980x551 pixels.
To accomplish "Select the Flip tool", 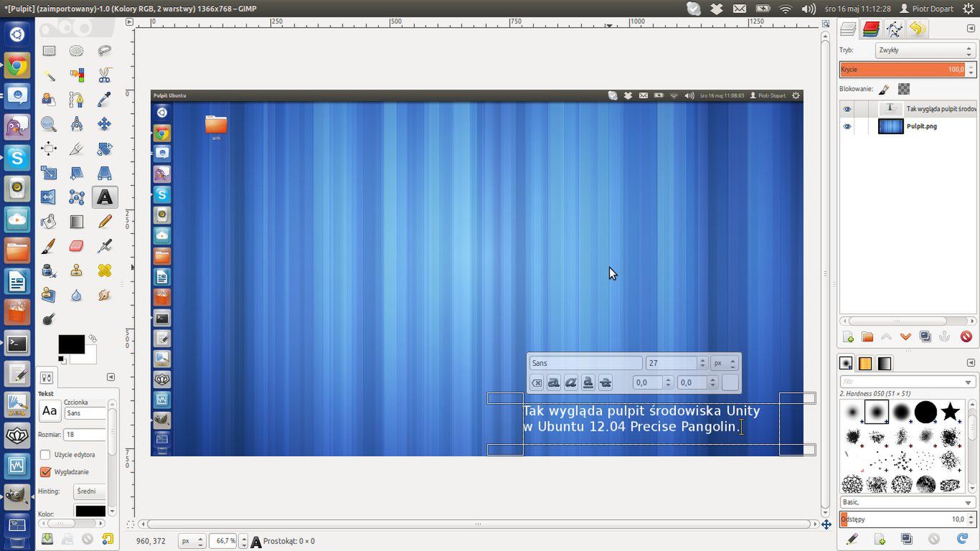I will coord(49,197).
